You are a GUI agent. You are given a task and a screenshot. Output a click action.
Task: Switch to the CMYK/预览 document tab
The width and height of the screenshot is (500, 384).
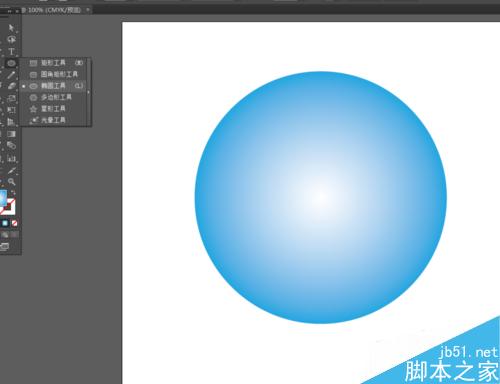54,10
